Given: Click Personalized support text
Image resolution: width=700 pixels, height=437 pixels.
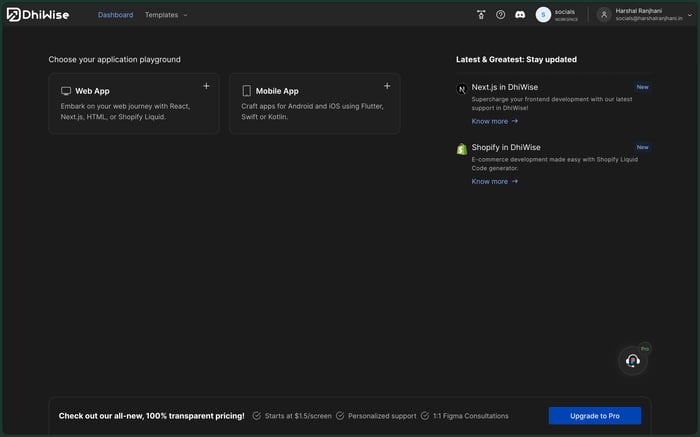Looking at the screenshot, I should coord(382,416).
